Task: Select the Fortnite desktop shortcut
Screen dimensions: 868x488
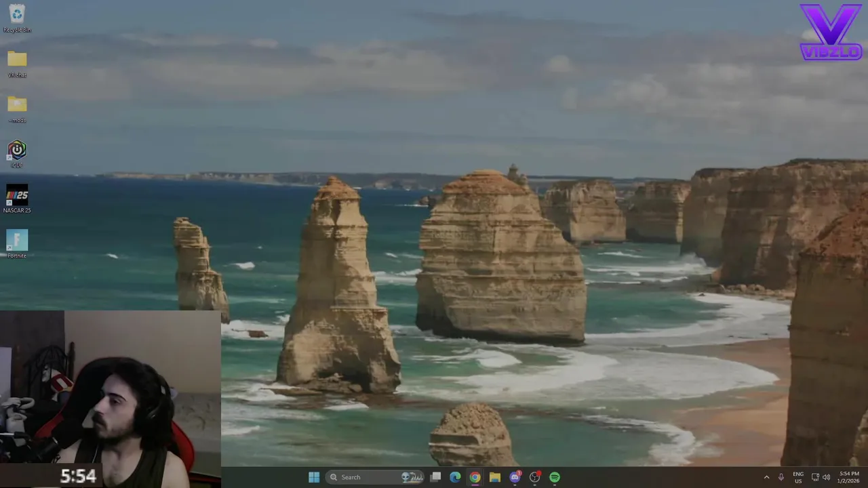Action: (x=17, y=244)
